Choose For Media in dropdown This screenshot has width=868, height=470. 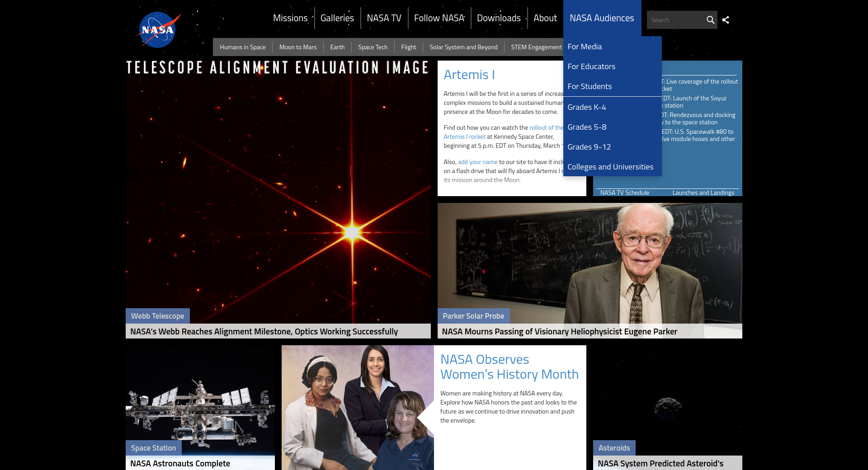[613, 47]
